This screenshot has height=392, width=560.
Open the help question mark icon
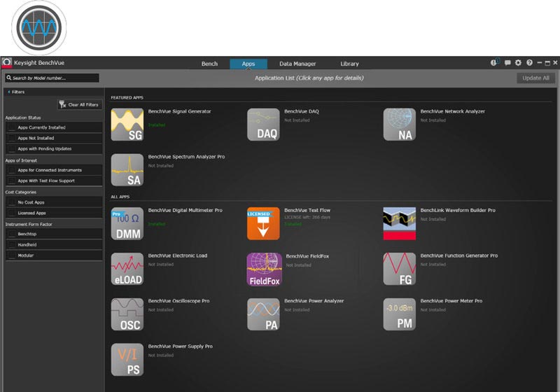[x=529, y=63]
